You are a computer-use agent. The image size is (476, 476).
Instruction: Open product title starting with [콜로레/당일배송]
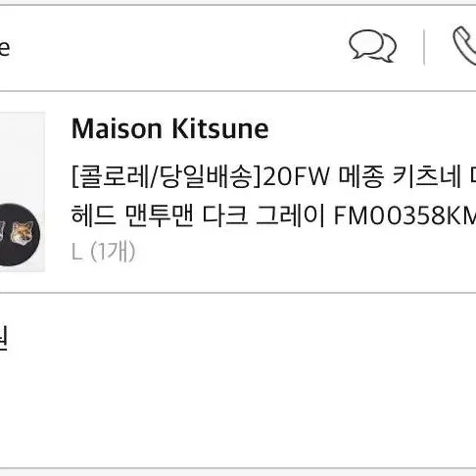[x=273, y=176]
